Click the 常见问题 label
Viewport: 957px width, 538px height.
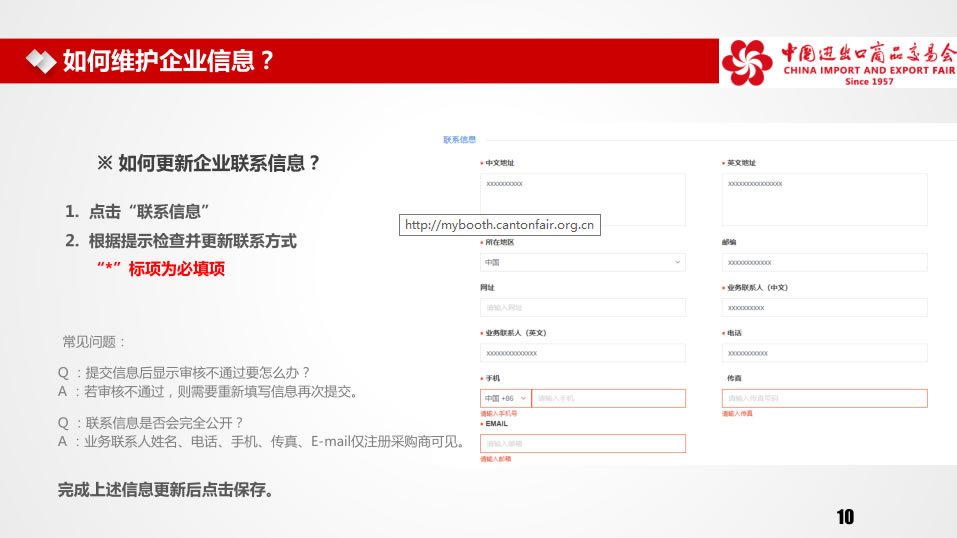(94, 342)
